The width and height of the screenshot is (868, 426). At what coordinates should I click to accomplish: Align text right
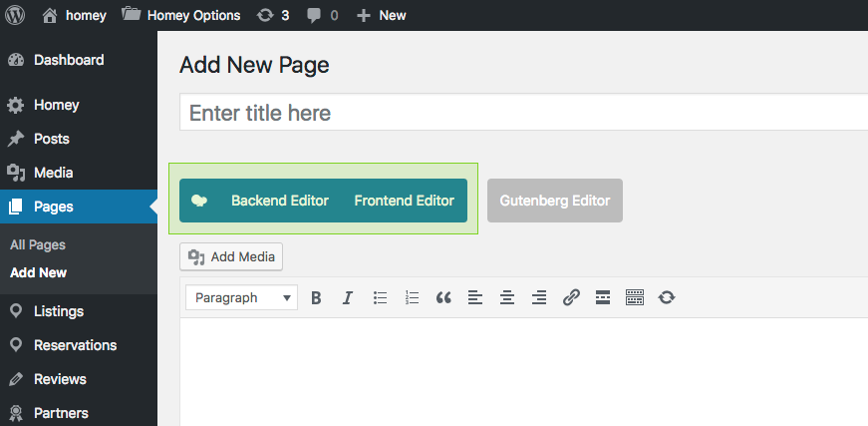pyautogui.click(x=539, y=298)
